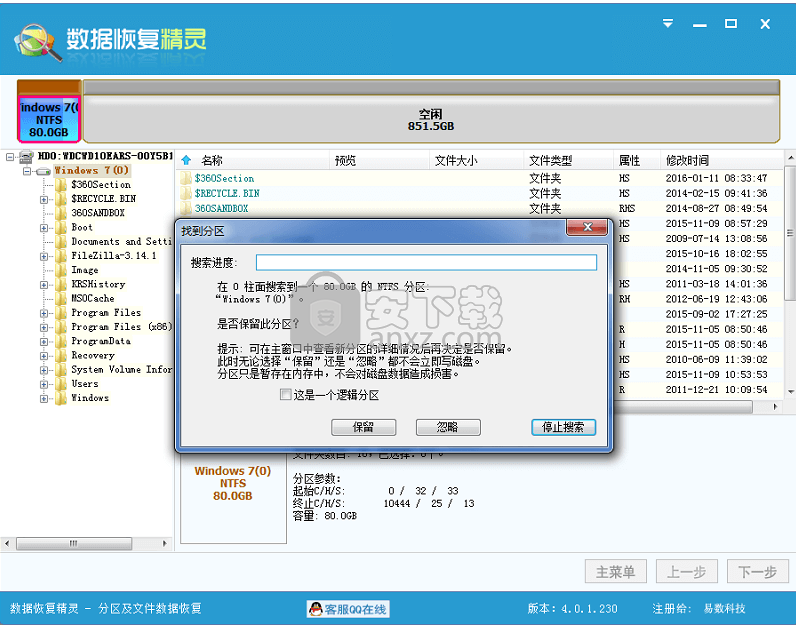Click the $360Section folder icon in file list

(x=186, y=178)
